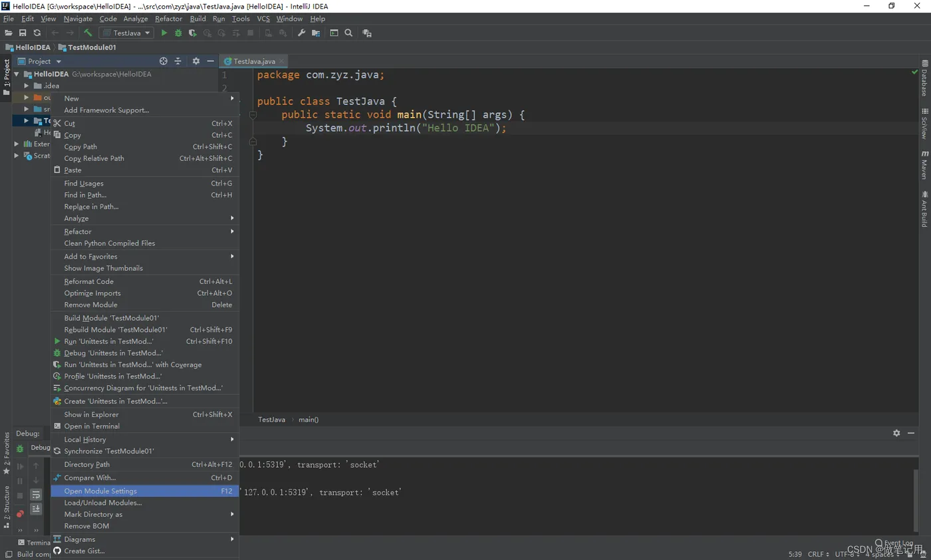Open the TestJava run configuration dropdown
Screen dimensions: 931x560
pos(126,33)
